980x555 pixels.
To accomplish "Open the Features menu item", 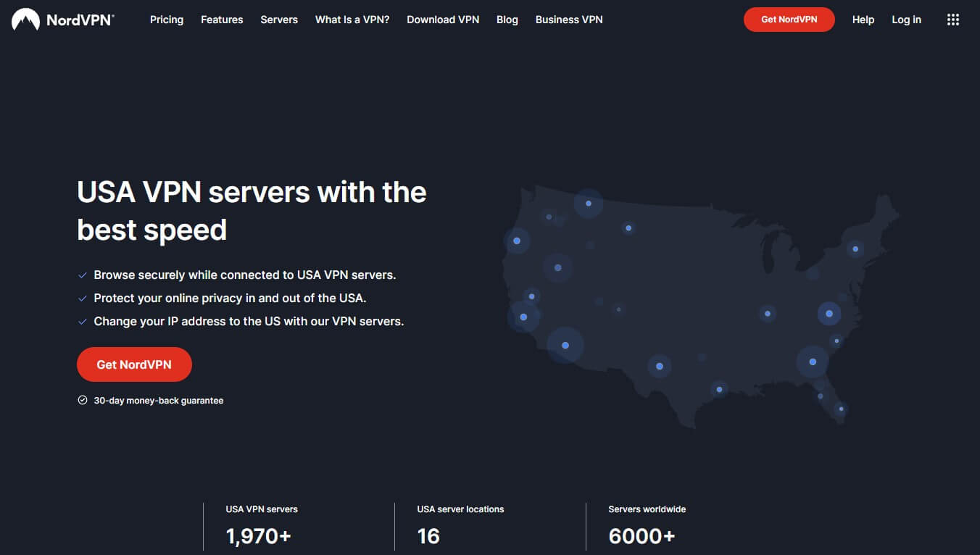I will click(x=222, y=20).
